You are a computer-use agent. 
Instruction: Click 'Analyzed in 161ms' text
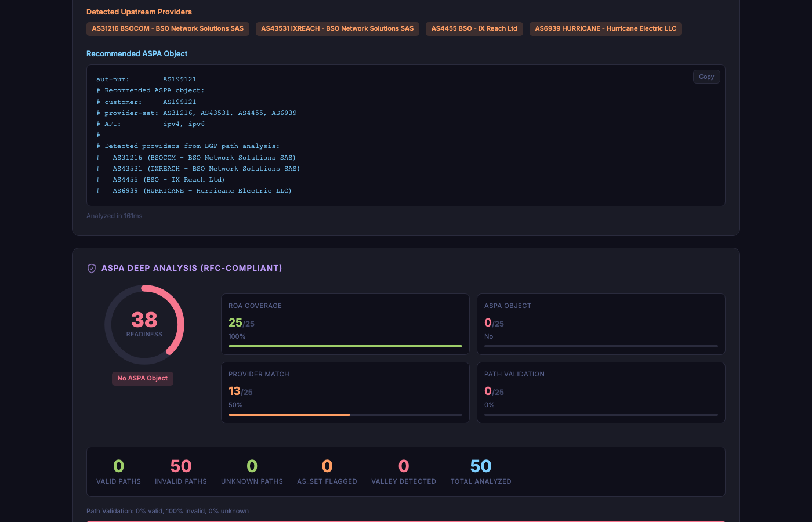click(x=114, y=216)
